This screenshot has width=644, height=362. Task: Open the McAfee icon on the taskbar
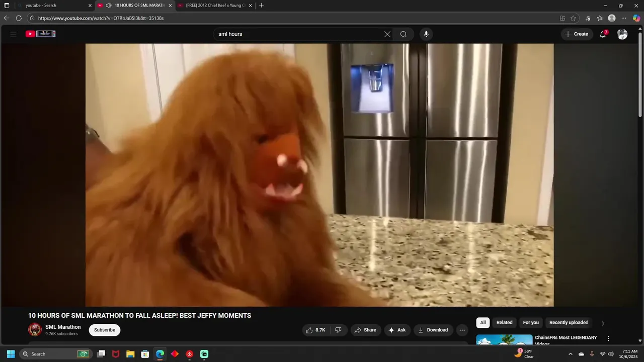pyautogui.click(x=116, y=354)
